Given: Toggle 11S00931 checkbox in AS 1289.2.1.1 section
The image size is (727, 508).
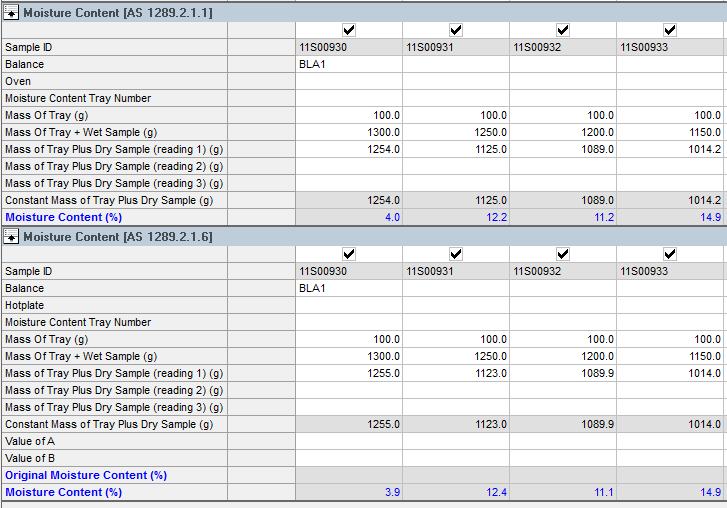Looking at the screenshot, I should click(x=456, y=30).
